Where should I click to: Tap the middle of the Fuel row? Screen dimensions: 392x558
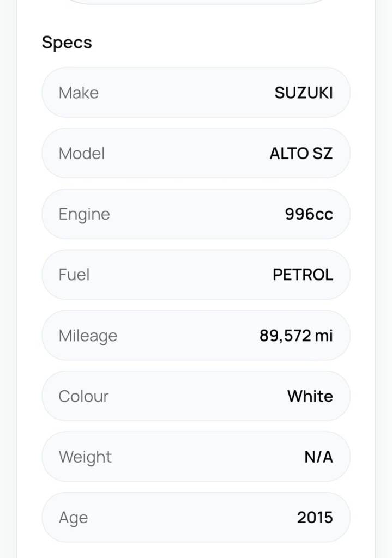click(196, 275)
